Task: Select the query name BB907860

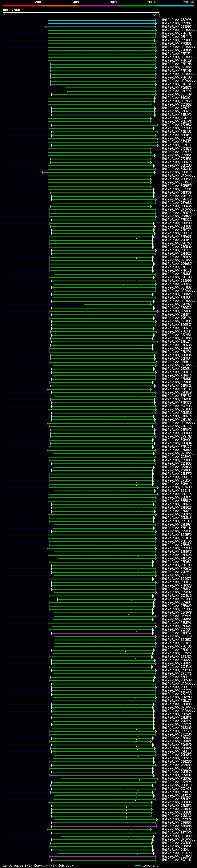Action: (11, 10)
